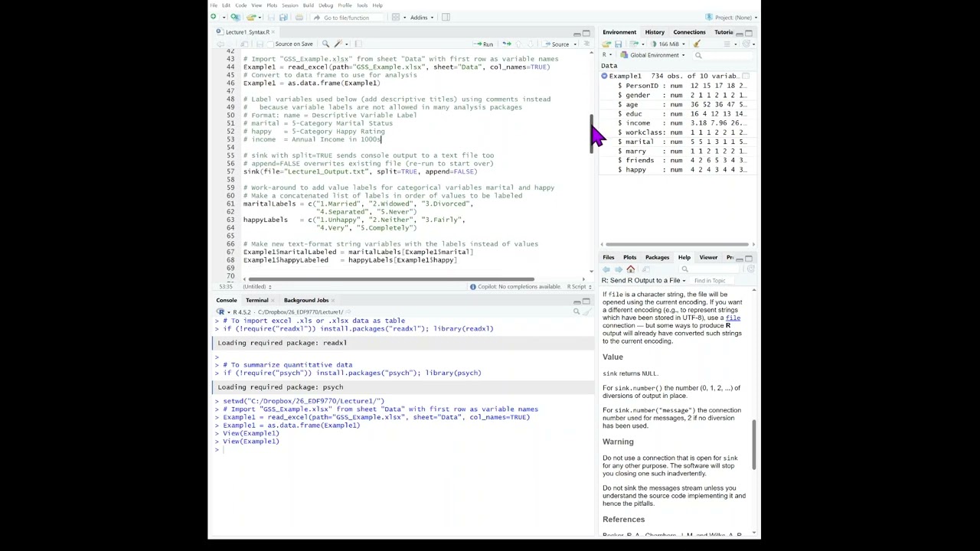Switch to the Terminal tab
This screenshot has height=551, width=980.
click(x=256, y=300)
